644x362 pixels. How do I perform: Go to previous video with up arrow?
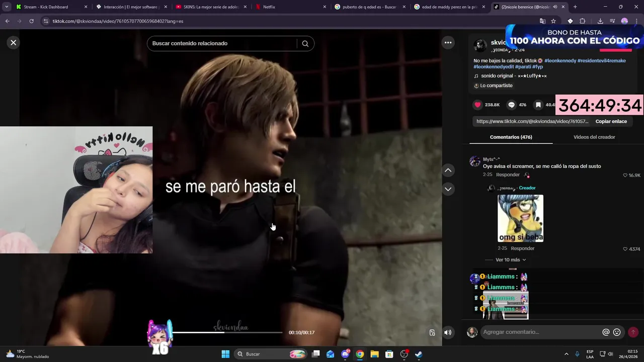[x=448, y=170]
